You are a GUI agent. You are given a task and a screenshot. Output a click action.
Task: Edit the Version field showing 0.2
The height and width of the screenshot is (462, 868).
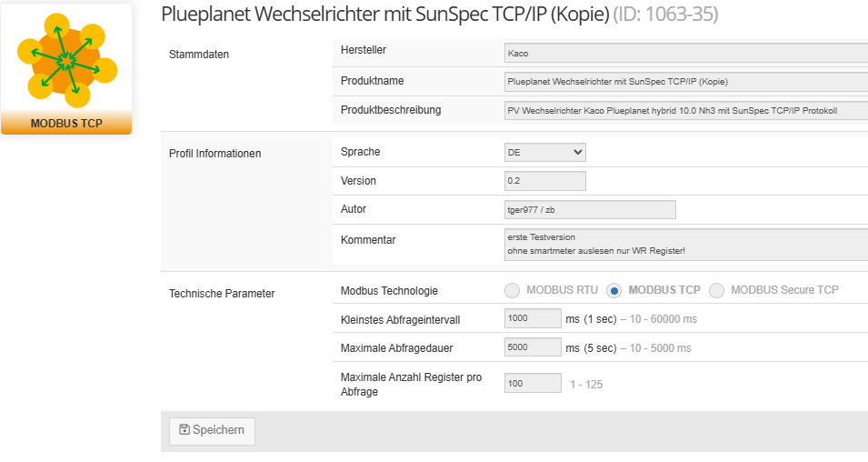(545, 181)
